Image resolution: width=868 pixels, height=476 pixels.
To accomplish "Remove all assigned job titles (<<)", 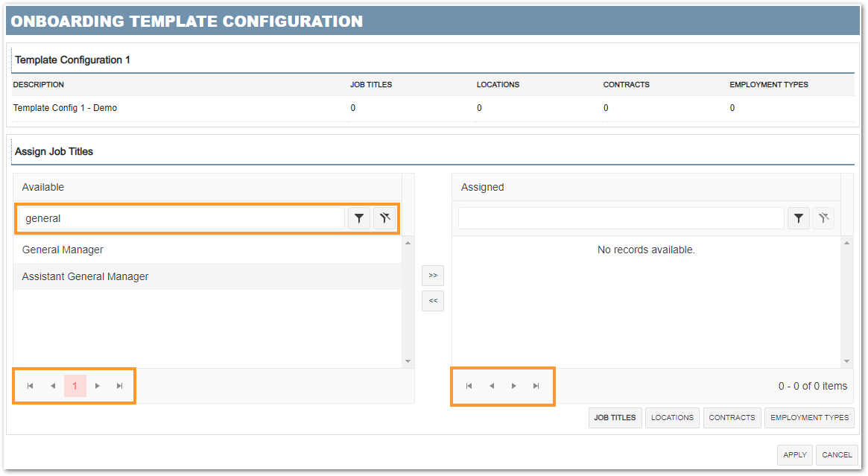I will pyautogui.click(x=433, y=301).
